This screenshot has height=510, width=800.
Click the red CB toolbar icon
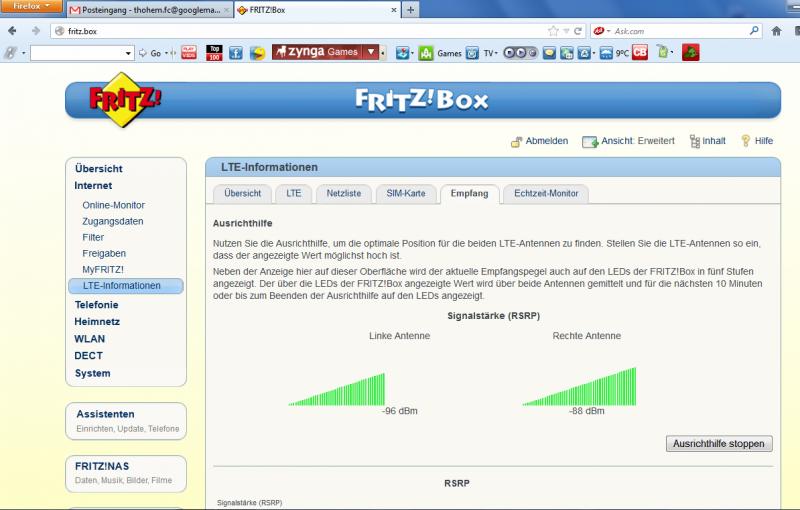(x=640, y=53)
